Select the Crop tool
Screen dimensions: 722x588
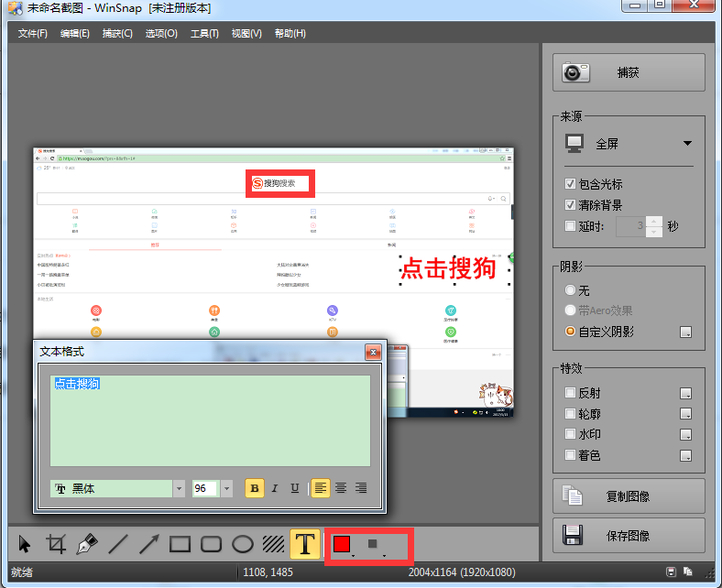coord(56,544)
